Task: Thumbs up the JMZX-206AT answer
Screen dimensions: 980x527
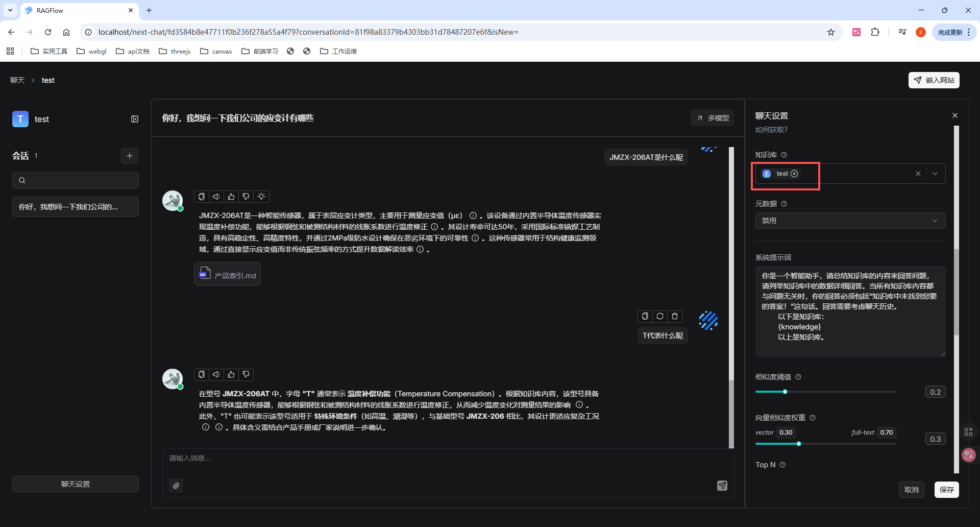Action: click(231, 197)
